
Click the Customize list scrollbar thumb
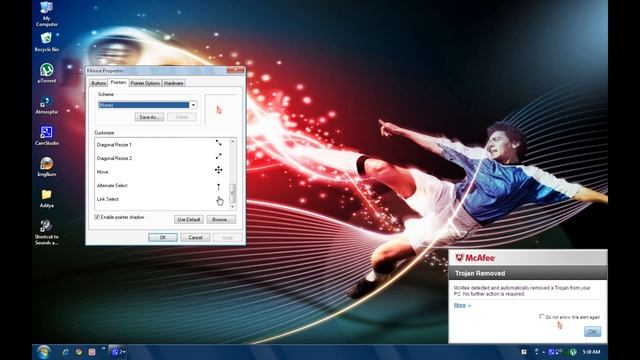233,193
